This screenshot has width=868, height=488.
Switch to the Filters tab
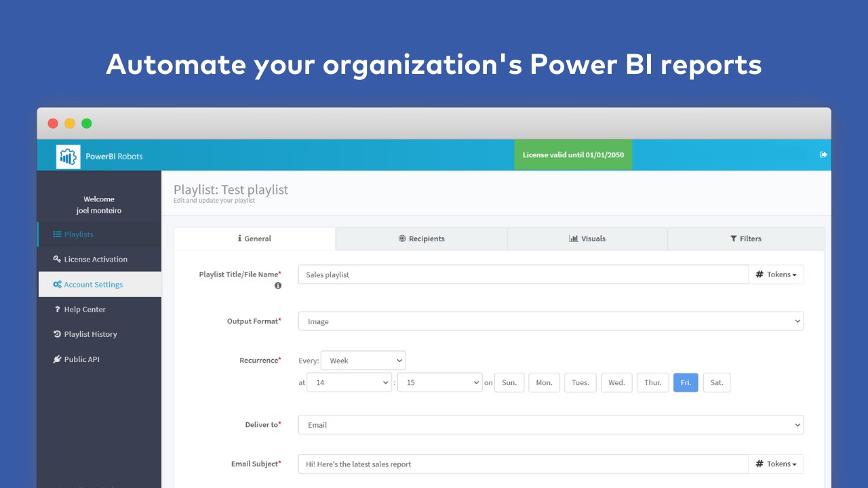coord(746,239)
